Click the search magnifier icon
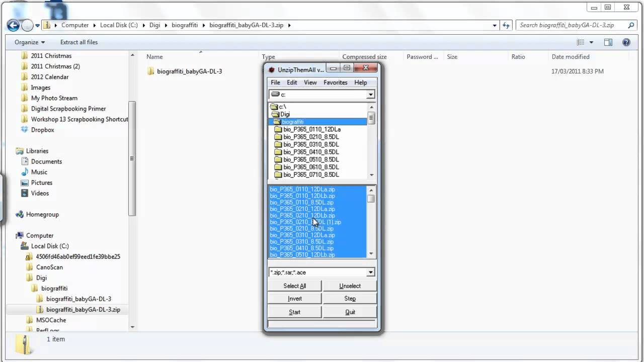The image size is (644, 362). 631,25
